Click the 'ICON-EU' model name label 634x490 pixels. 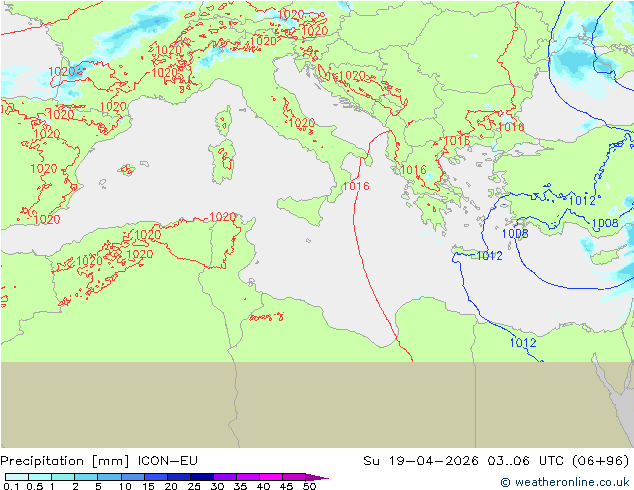tap(168, 461)
